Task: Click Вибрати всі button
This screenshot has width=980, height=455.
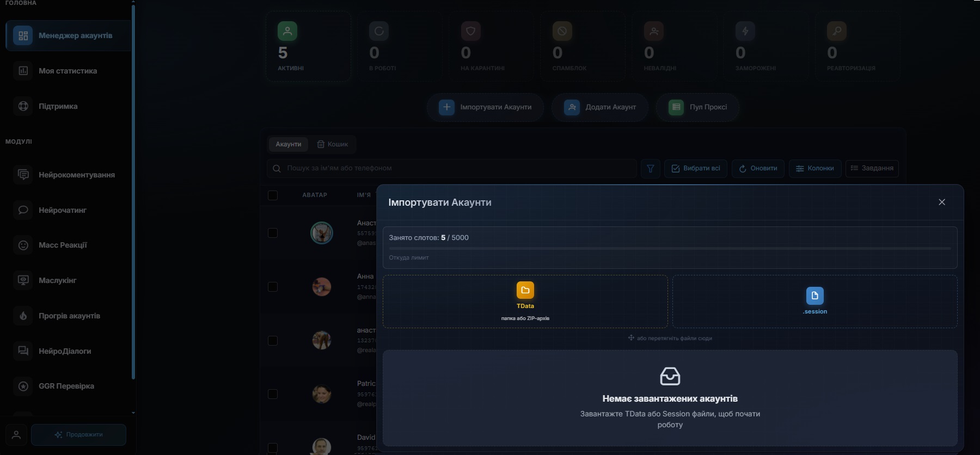Action: (x=696, y=169)
